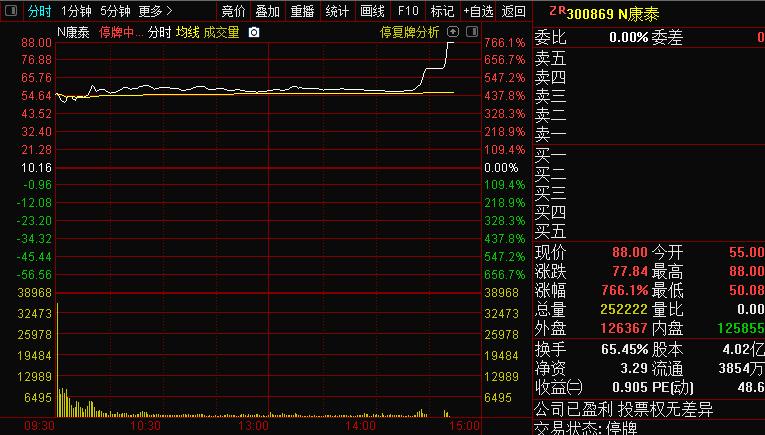Click the 涨幅 value 766.1% in quote panel
The height and width of the screenshot is (435, 765).
point(624,290)
